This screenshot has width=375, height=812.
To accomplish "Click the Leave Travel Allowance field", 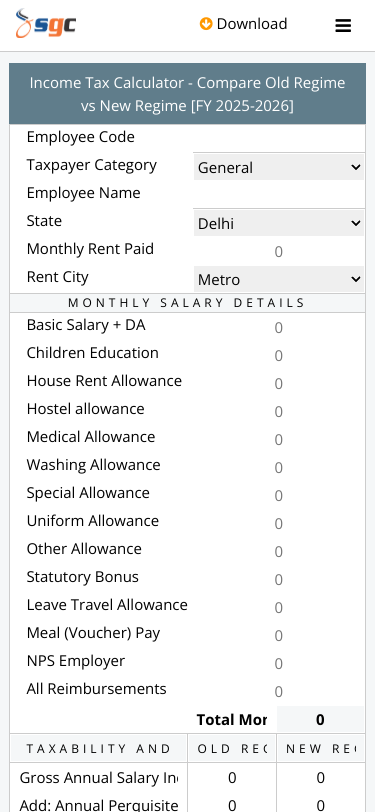I will point(279,607).
